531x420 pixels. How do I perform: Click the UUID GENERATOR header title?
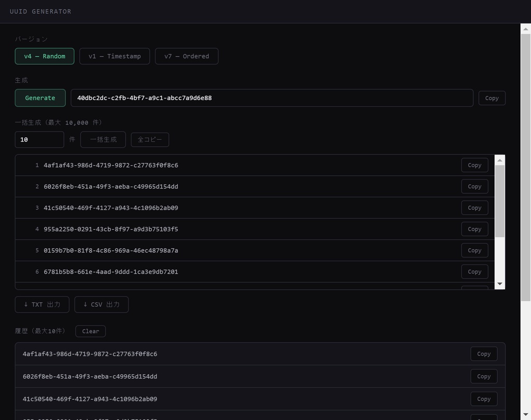point(40,11)
